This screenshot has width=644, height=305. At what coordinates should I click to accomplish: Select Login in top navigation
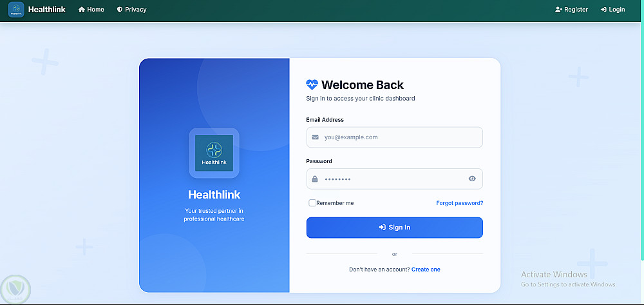point(612,10)
